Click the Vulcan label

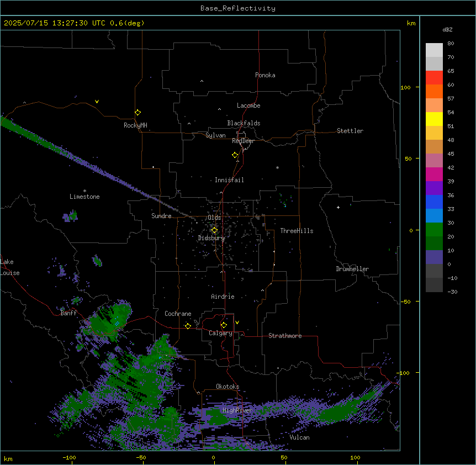click(x=299, y=437)
